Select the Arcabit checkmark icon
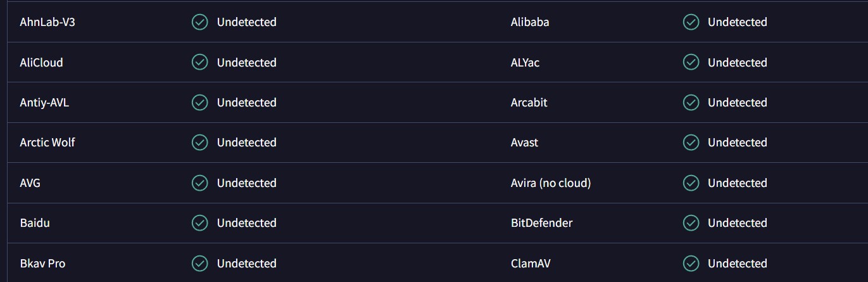Screen dimensions: 868x282 (691, 102)
